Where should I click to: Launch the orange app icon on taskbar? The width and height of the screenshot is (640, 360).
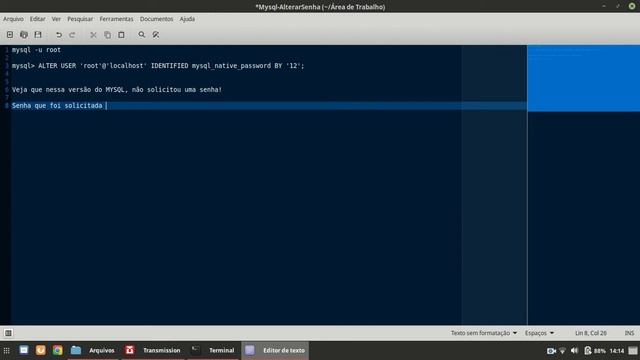click(40, 350)
